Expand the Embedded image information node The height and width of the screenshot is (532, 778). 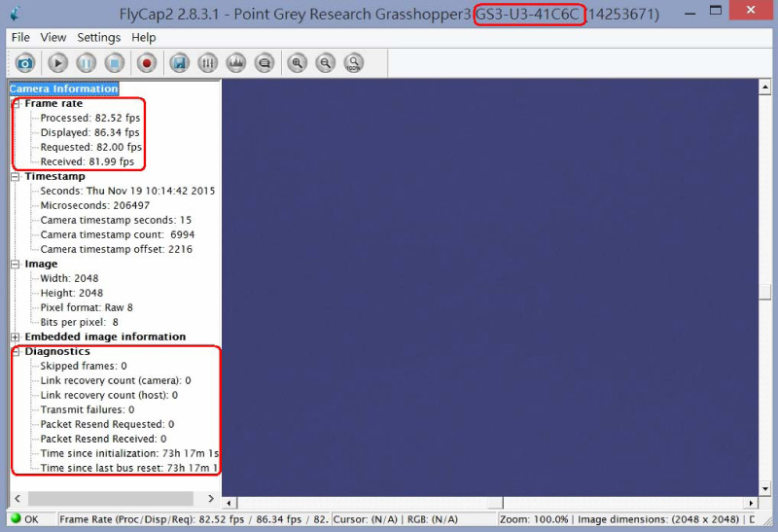click(x=17, y=337)
